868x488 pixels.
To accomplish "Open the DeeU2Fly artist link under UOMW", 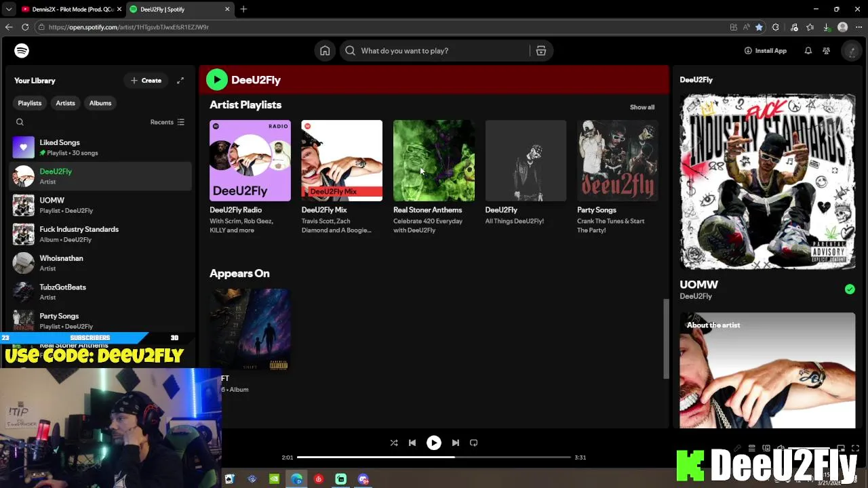I will (x=696, y=296).
